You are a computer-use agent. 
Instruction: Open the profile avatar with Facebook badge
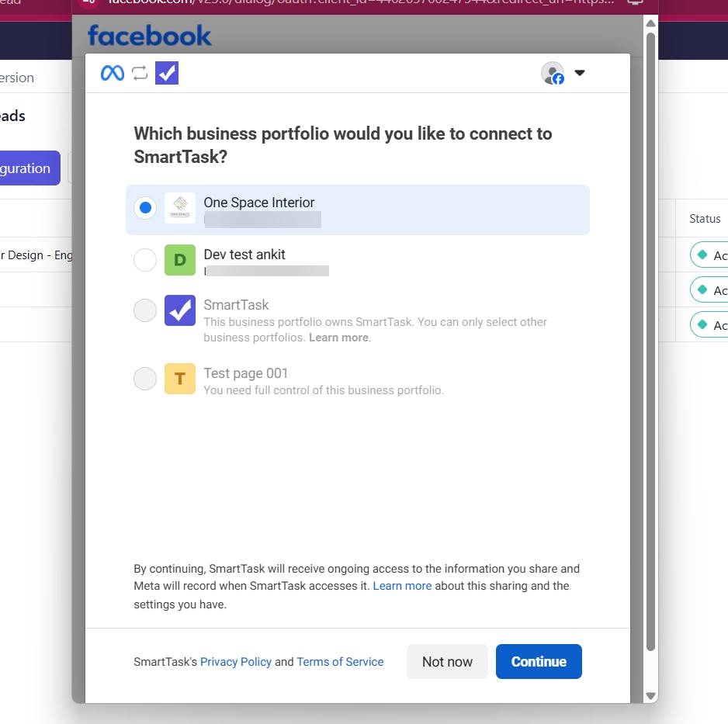tap(553, 73)
